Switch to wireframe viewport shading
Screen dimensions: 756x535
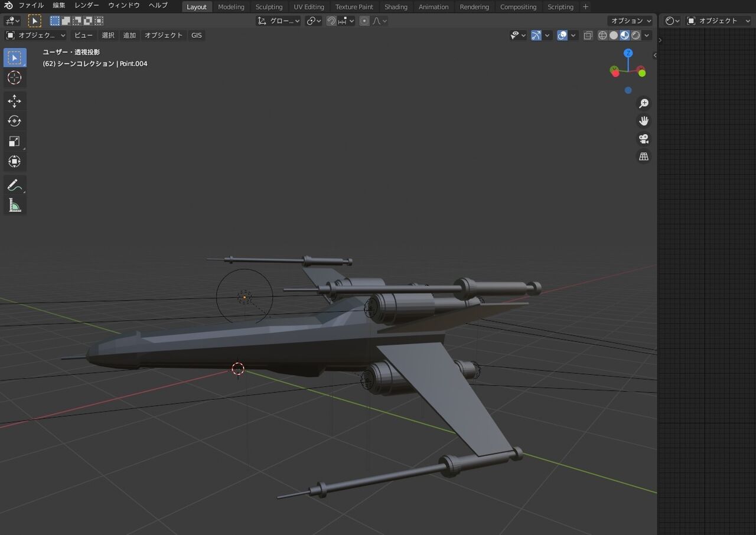[602, 35]
